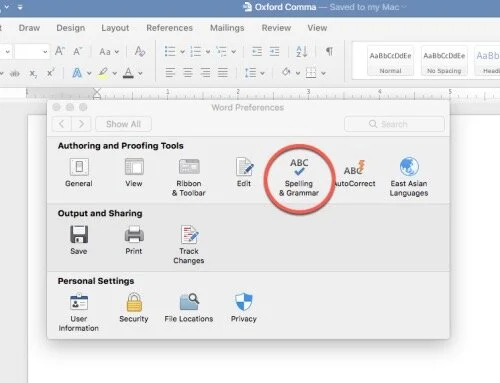The width and height of the screenshot is (500, 383).
Task: Switch to the Draw tab
Action: pyautogui.click(x=29, y=28)
